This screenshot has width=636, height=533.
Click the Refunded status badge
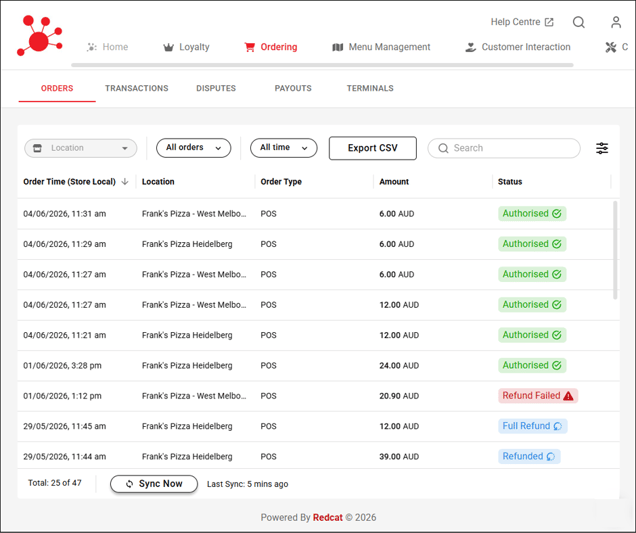pos(529,456)
